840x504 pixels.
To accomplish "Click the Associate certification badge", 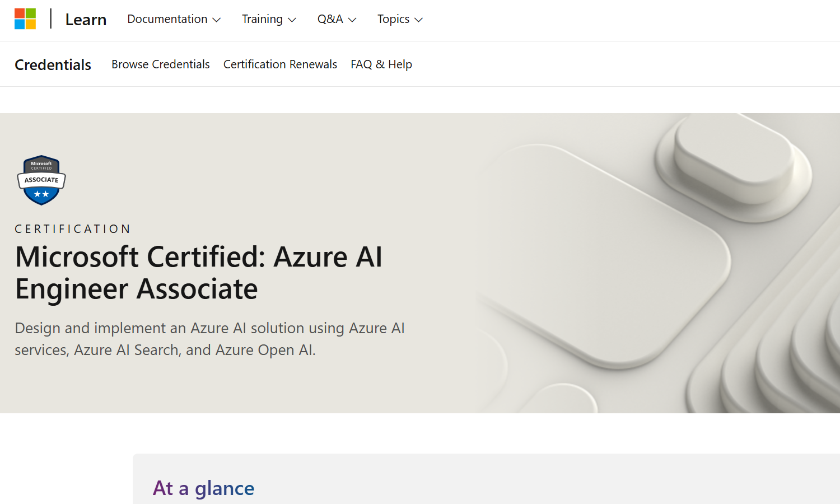I will click(x=41, y=180).
